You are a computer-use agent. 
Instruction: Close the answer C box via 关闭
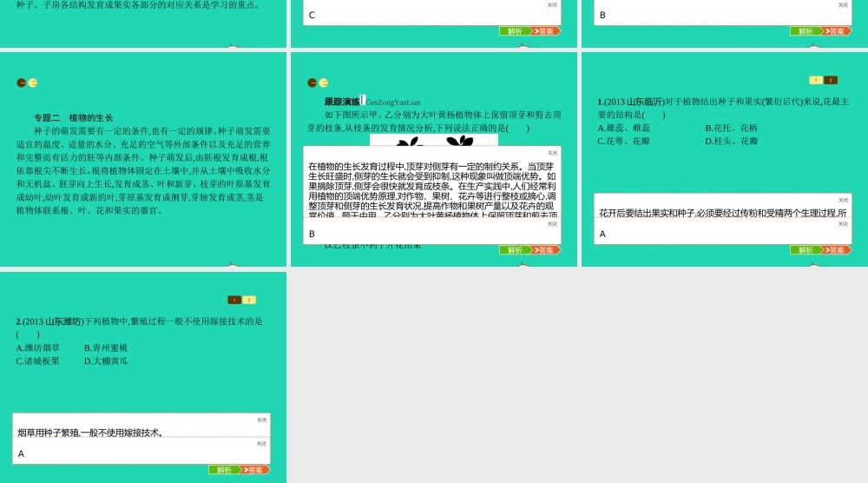(552, 5)
